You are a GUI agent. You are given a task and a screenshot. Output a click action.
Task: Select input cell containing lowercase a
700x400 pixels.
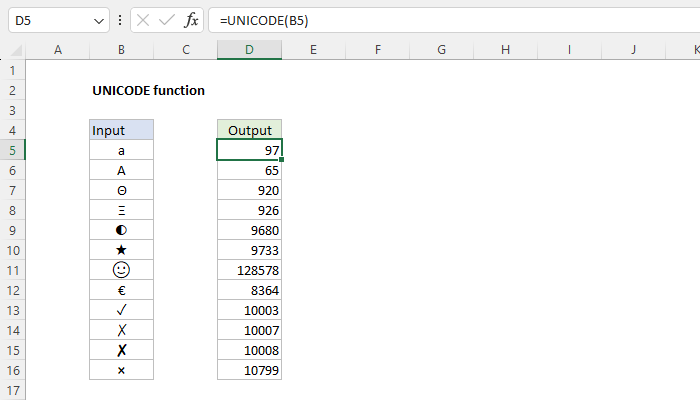click(121, 150)
